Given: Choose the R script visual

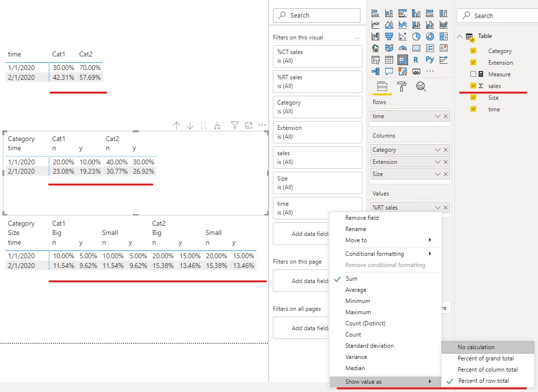Looking at the screenshot, I should [416, 60].
